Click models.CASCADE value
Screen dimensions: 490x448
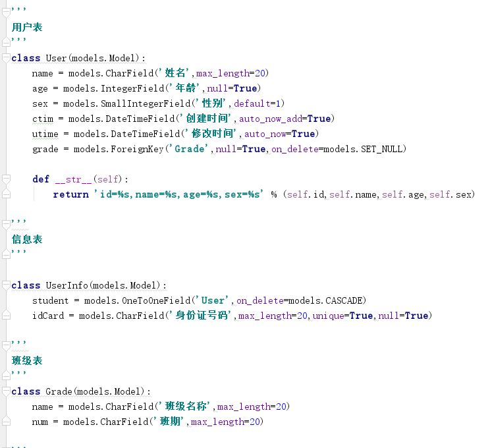tap(325, 300)
